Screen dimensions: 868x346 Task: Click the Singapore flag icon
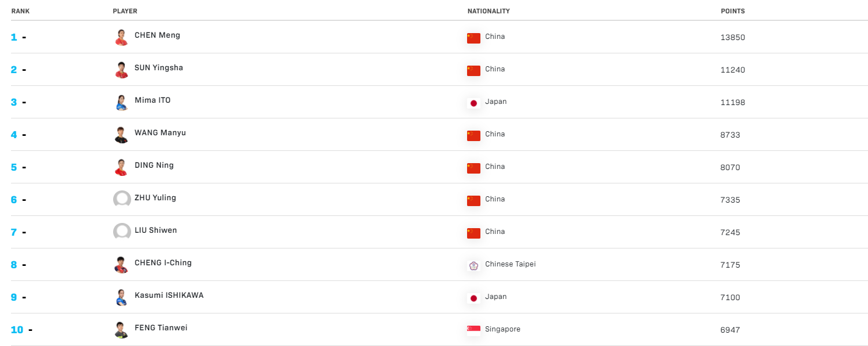[x=473, y=330]
